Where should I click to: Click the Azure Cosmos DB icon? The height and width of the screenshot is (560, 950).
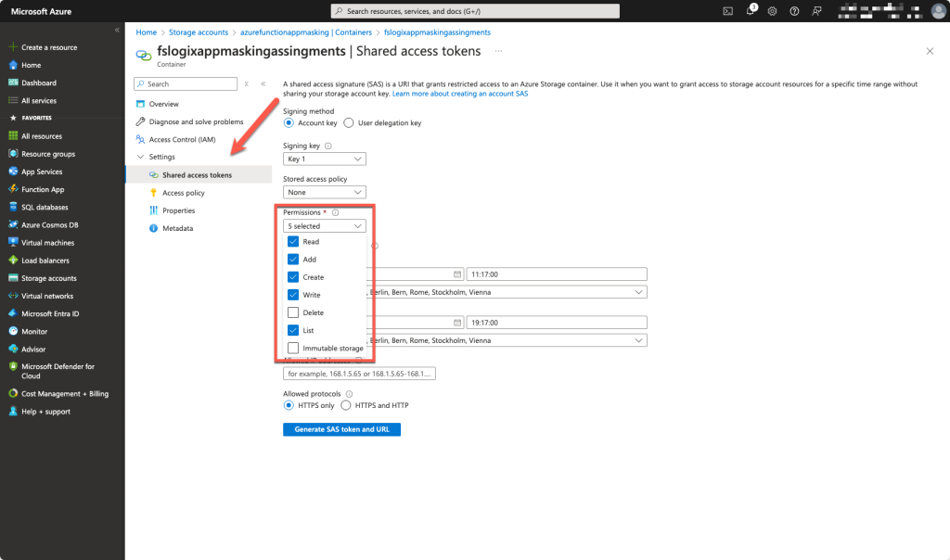[13, 224]
